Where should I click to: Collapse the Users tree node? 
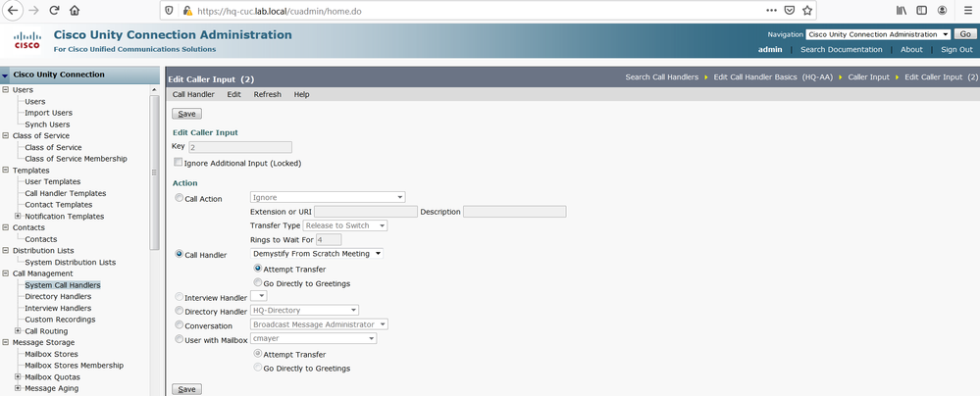coord(6,90)
